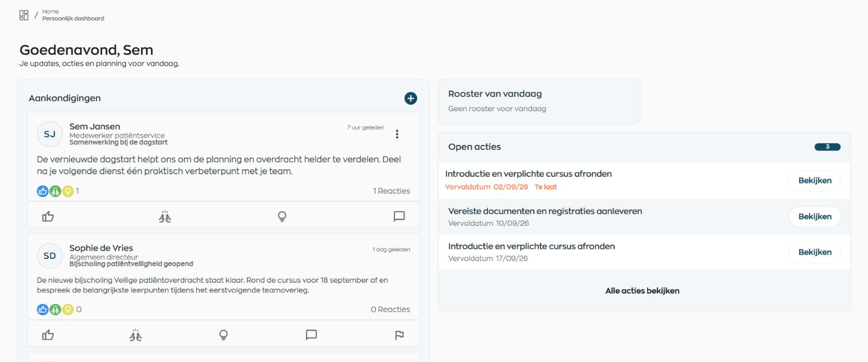View reaction summary icons on Sem Jansen's post
868x362 pixels.
tap(55, 191)
